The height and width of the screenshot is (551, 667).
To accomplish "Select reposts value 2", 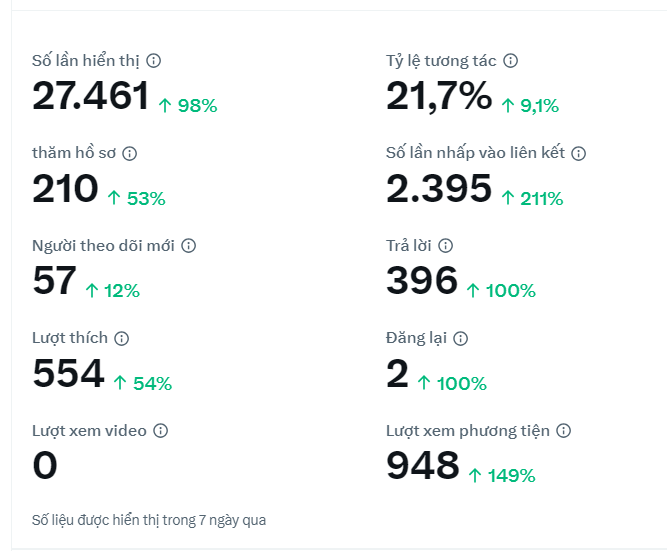I will click(397, 373).
